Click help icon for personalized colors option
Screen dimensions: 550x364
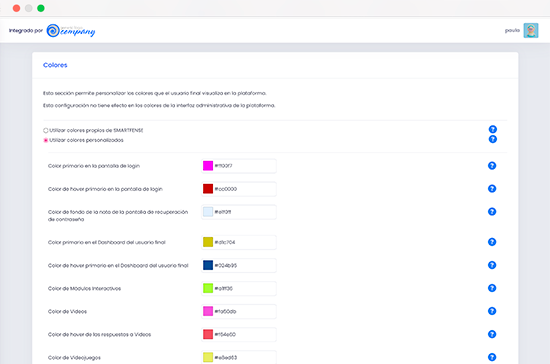click(x=492, y=139)
